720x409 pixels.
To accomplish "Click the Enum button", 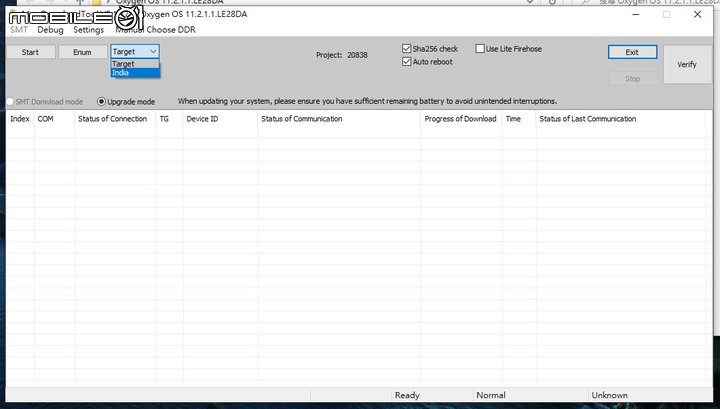I will (83, 52).
